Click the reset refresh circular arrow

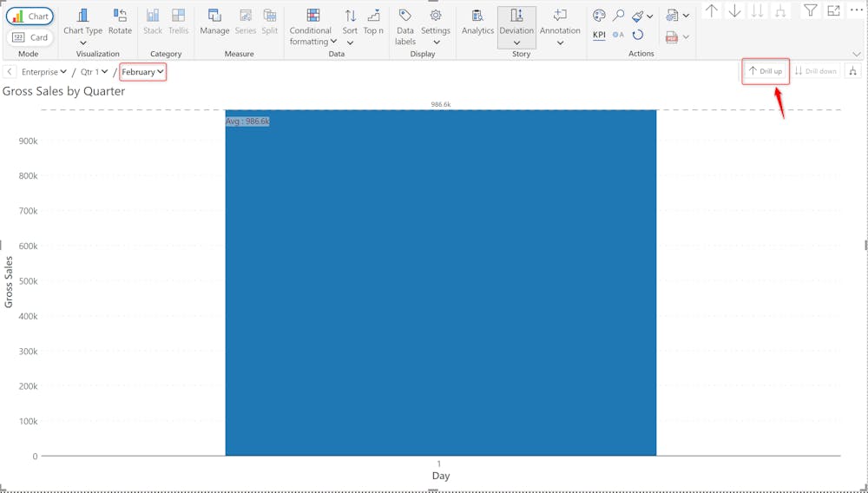[x=638, y=35]
